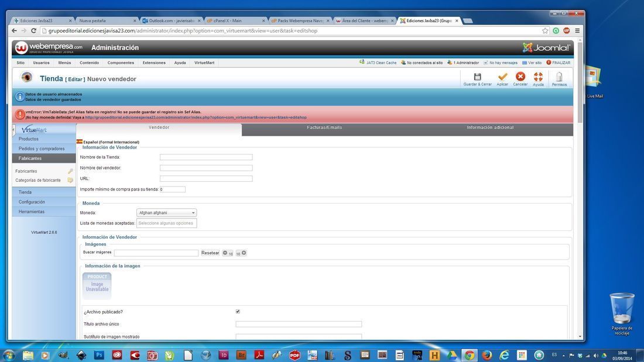The height and width of the screenshot is (362, 644).
Task: Expand the Herramientas sidebar section
Action: tap(44, 212)
